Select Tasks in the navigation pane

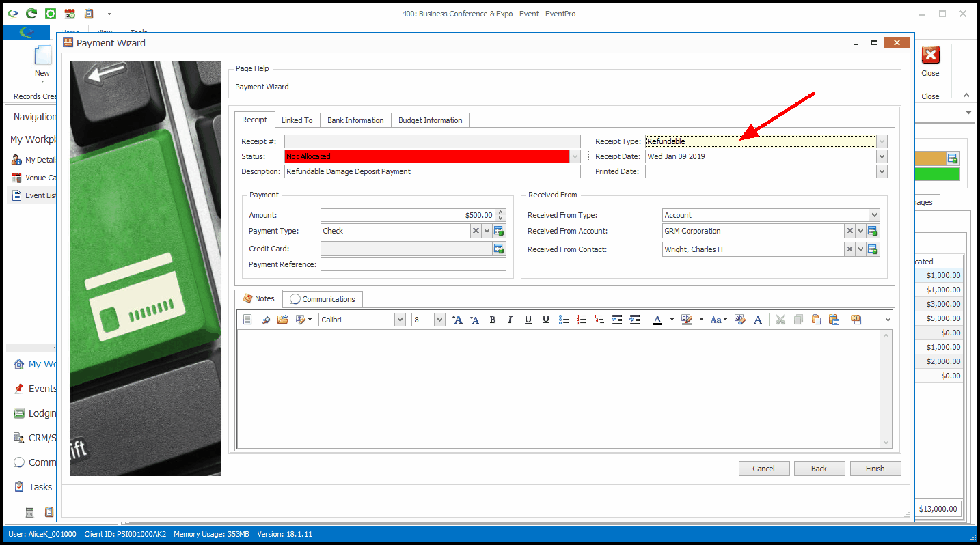(x=40, y=487)
